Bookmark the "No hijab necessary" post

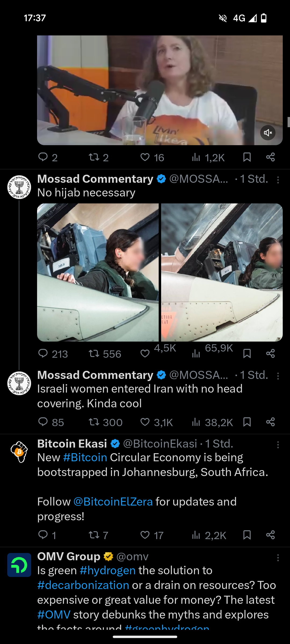click(x=247, y=353)
